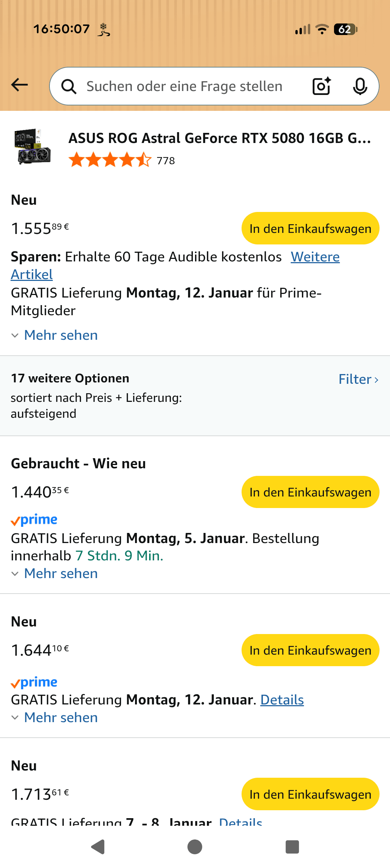Screen dimensions: 390x868
Task: Add Gebraucht - Wie neu offer to cart
Action: [x=310, y=492]
